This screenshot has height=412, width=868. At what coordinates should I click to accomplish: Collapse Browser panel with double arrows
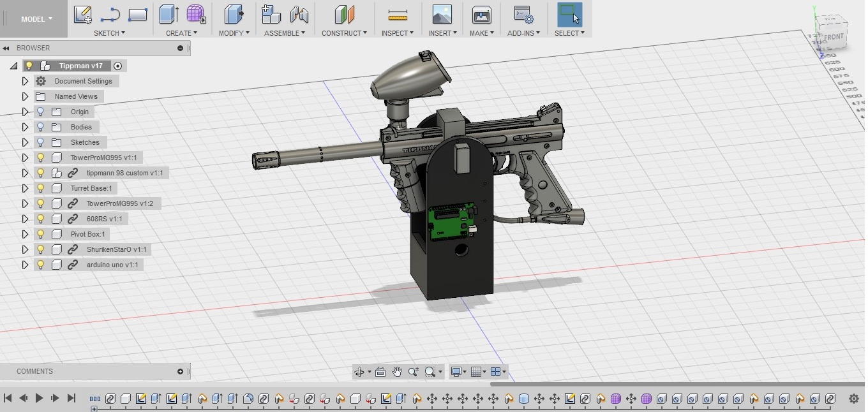point(6,48)
